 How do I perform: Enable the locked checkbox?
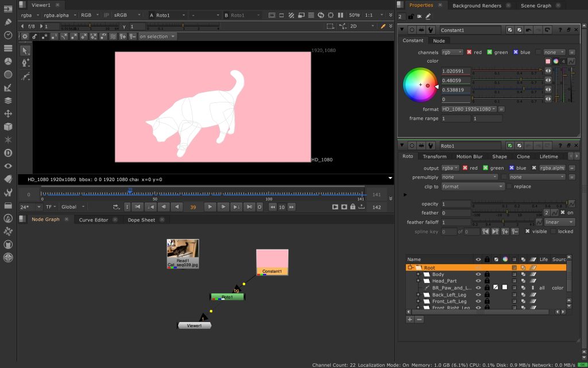(553, 231)
